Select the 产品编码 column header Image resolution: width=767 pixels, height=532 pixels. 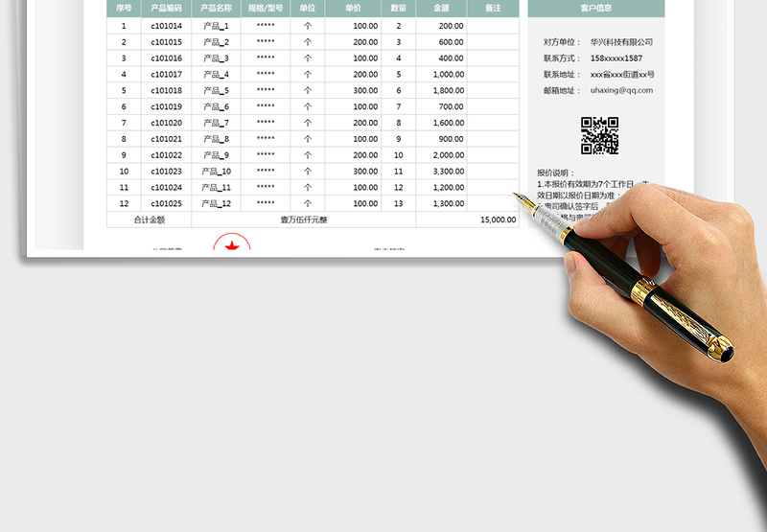point(166,8)
